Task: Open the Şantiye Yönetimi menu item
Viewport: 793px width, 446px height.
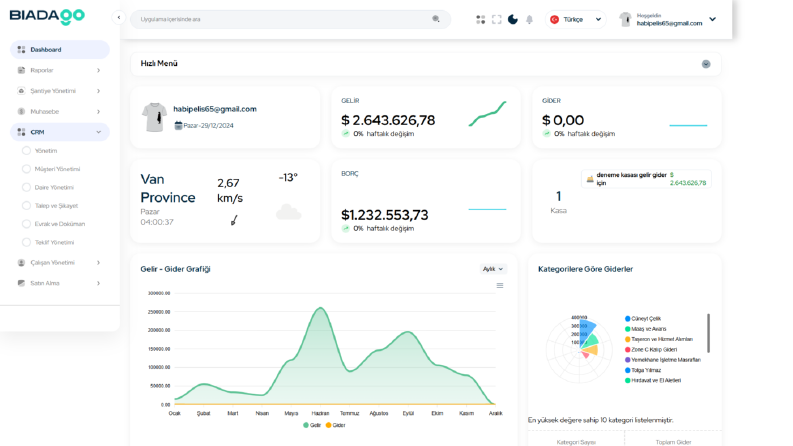Action: (x=60, y=91)
